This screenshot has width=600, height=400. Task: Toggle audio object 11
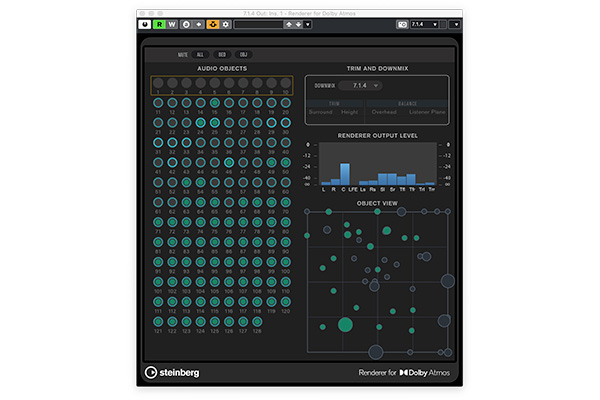tap(158, 103)
